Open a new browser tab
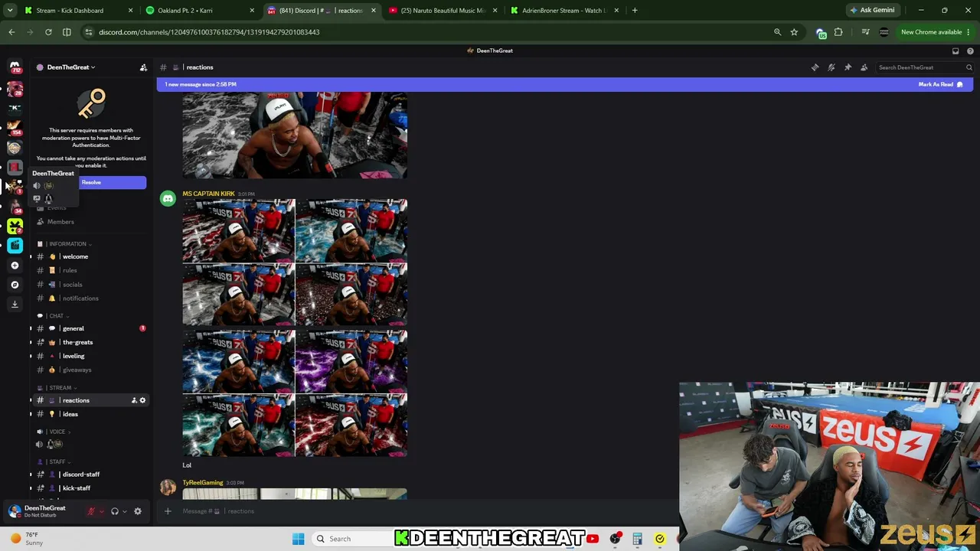The image size is (980, 551). (635, 11)
